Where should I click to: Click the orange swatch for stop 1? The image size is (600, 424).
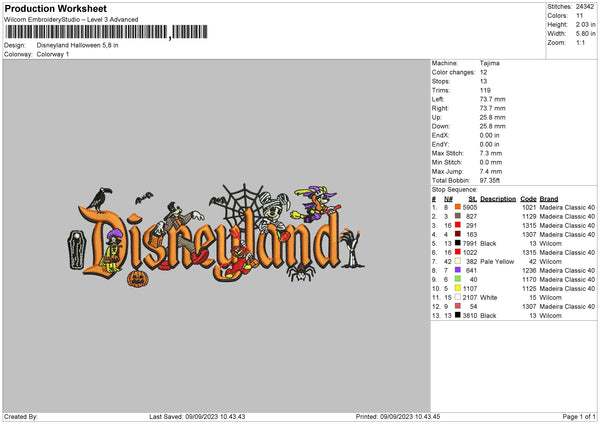tap(458, 207)
